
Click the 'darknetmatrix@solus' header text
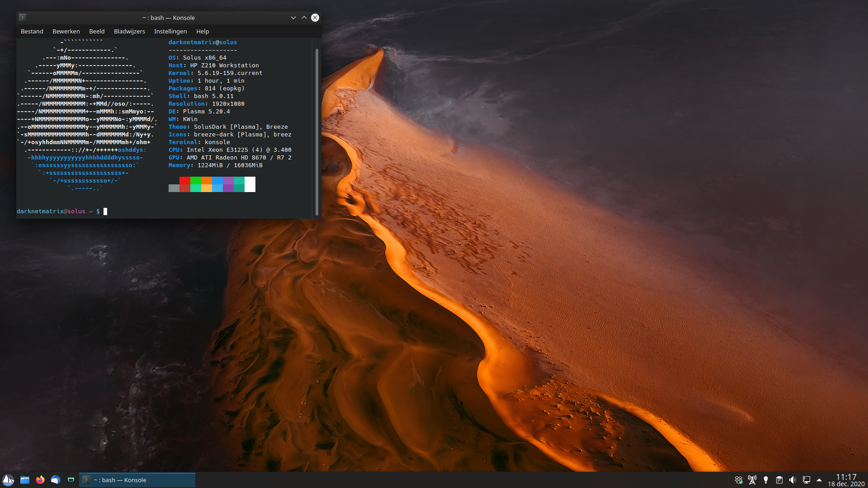click(x=203, y=42)
